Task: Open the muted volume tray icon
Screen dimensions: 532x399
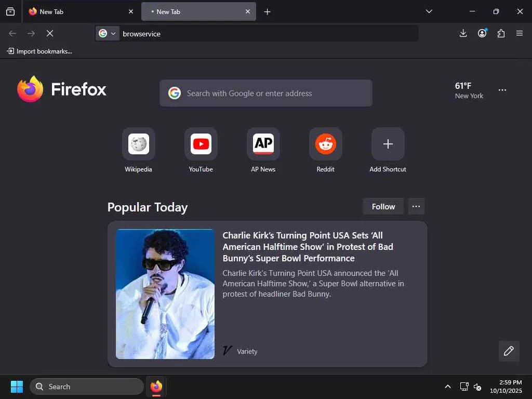Action: (x=477, y=387)
